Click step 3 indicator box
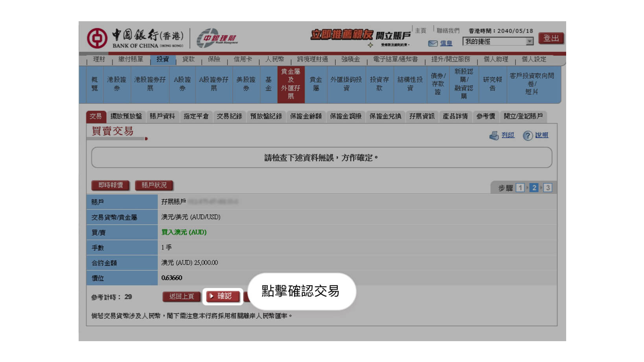 click(x=548, y=188)
